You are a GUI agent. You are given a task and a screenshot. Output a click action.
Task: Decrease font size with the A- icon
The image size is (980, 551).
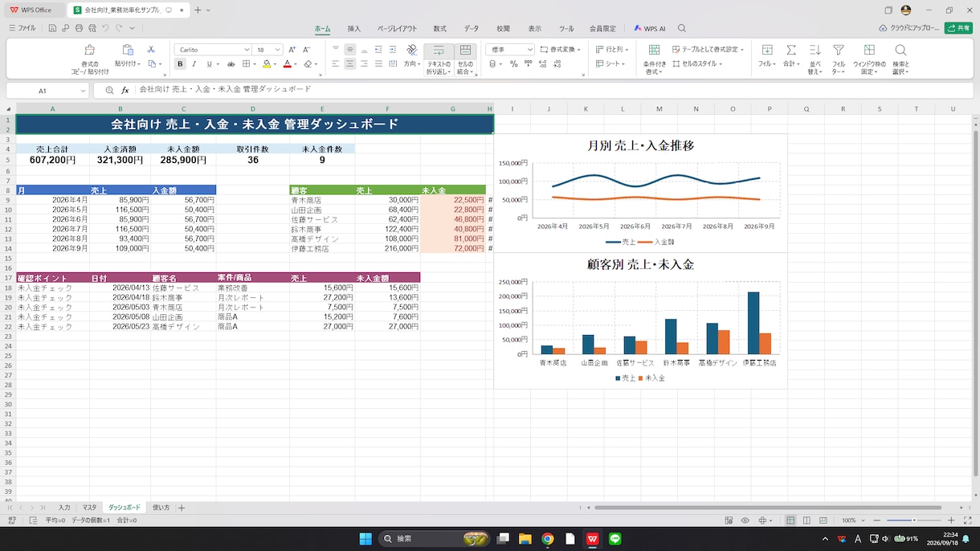point(308,50)
